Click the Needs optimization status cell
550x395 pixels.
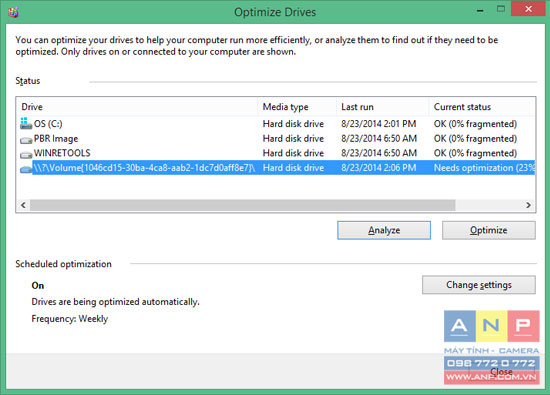coord(484,168)
